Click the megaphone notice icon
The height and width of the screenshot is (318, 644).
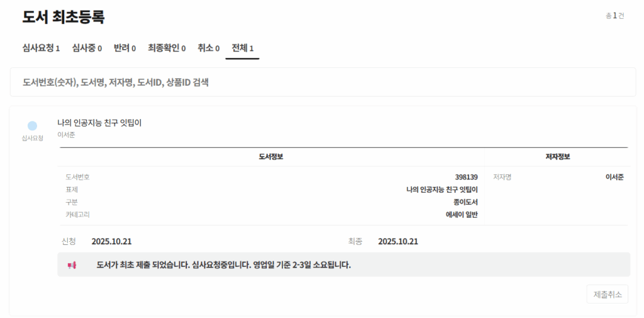[72, 265]
